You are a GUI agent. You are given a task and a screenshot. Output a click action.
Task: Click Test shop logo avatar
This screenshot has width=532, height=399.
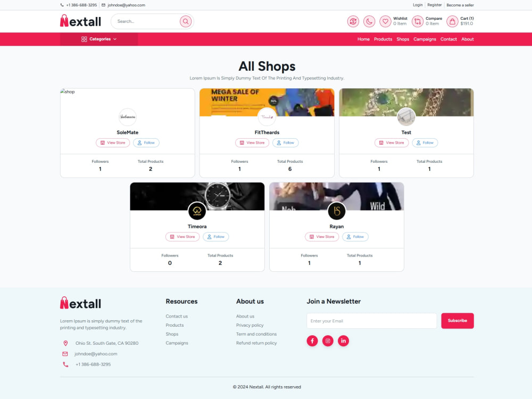(x=406, y=117)
